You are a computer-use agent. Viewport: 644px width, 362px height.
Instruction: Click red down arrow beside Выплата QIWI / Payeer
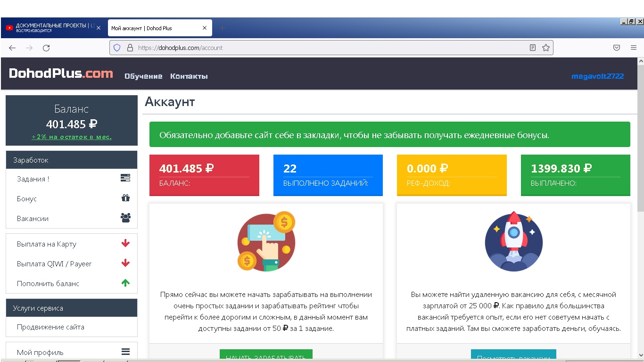click(x=125, y=263)
